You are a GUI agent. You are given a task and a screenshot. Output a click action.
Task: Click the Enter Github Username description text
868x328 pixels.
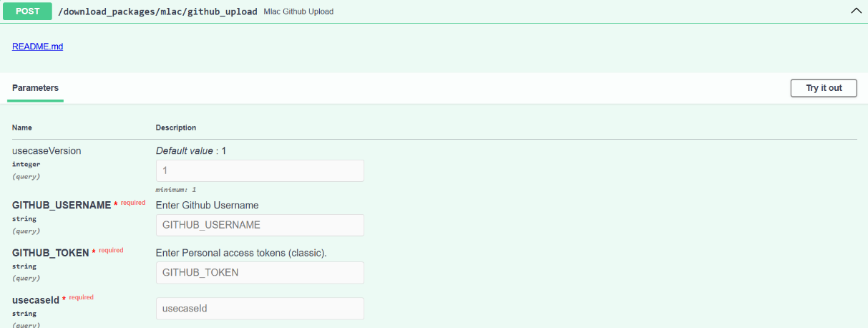pos(207,206)
